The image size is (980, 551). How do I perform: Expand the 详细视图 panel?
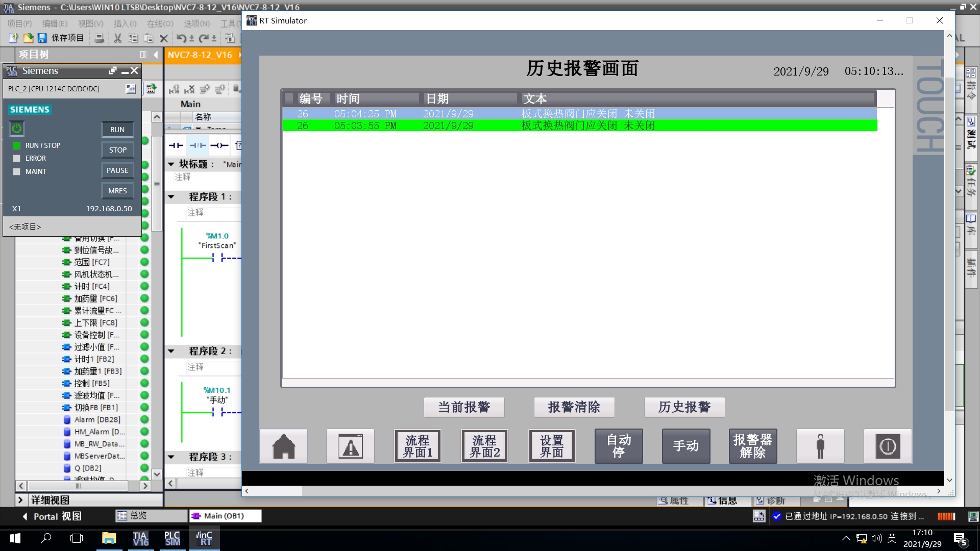(20, 500)
